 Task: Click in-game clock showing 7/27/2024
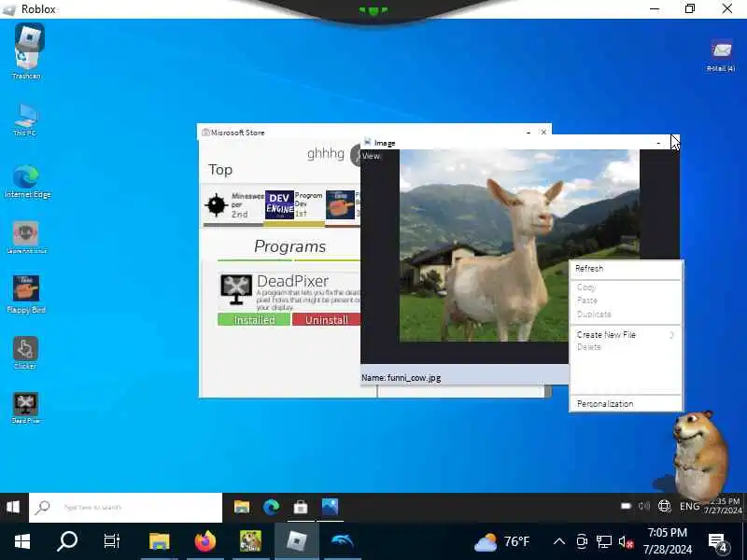click(722, 506)
